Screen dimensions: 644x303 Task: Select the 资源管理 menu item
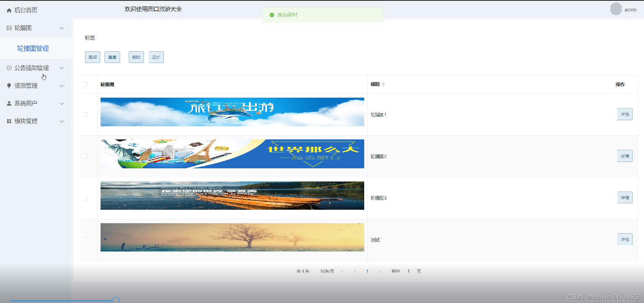[35, 86]
